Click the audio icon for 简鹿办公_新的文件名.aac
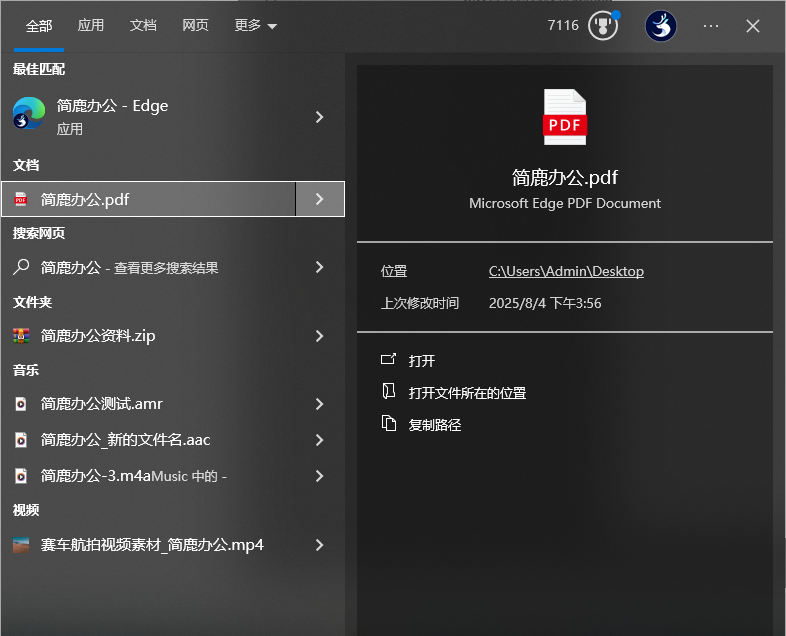 (x=21, y=440)
